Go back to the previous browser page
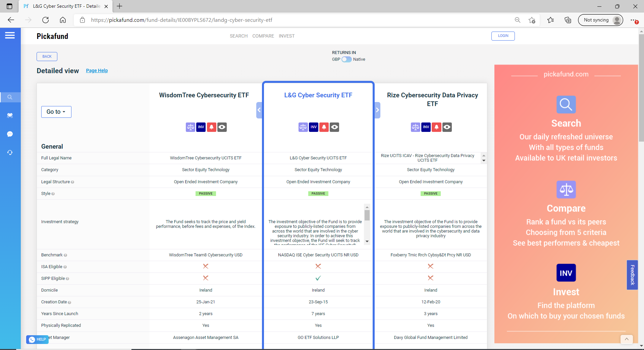644x350 pixels. [11, 20]
